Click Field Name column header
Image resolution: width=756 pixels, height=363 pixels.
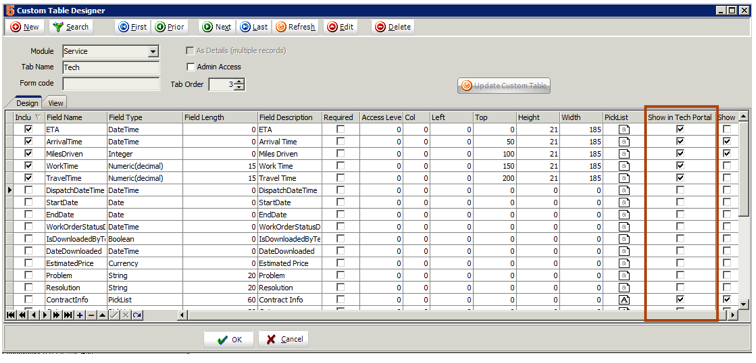pyautogui.click(x=76, y=117)
